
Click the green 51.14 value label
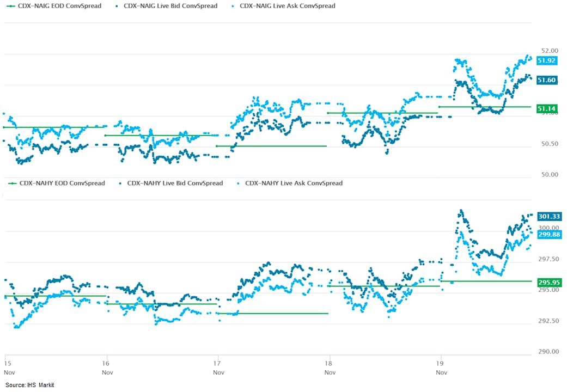coord(546,109)
